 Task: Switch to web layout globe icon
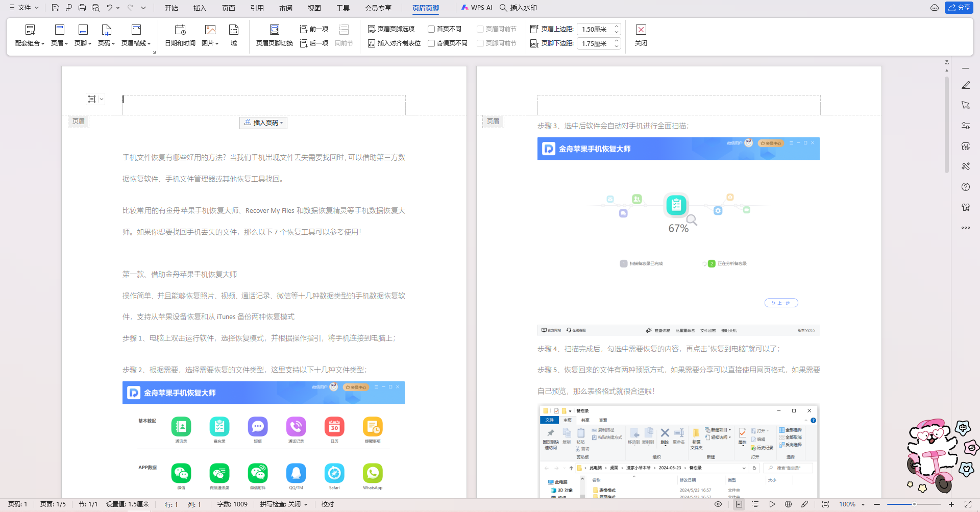pos(789,504)
